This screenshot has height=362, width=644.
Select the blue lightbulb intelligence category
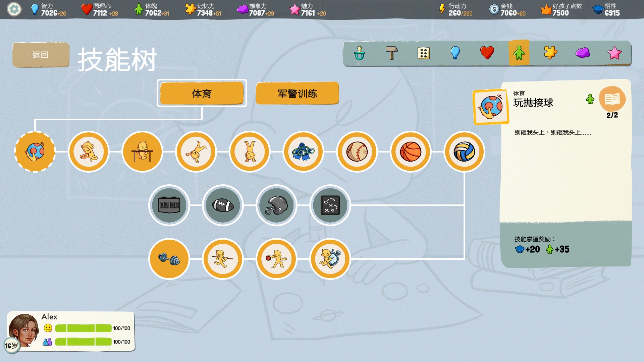pyautogui.click(x=455, y=53)
